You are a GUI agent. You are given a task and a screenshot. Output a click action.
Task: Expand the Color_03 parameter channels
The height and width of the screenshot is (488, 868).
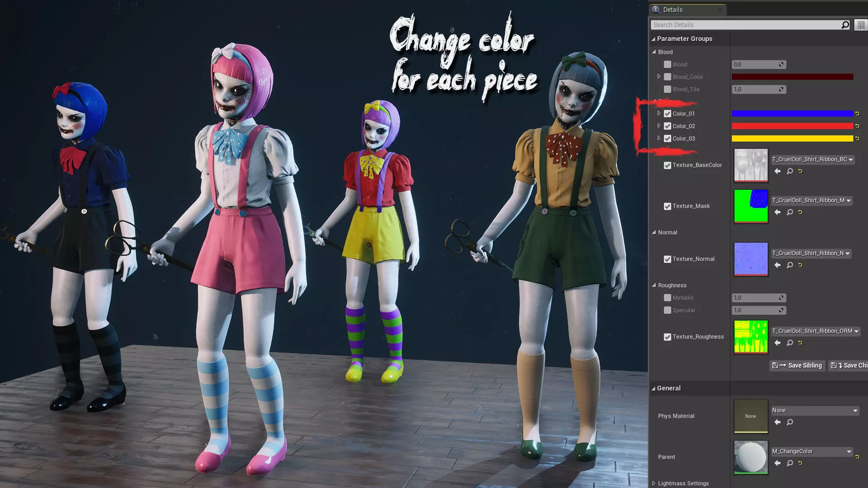tap(659, 138)
